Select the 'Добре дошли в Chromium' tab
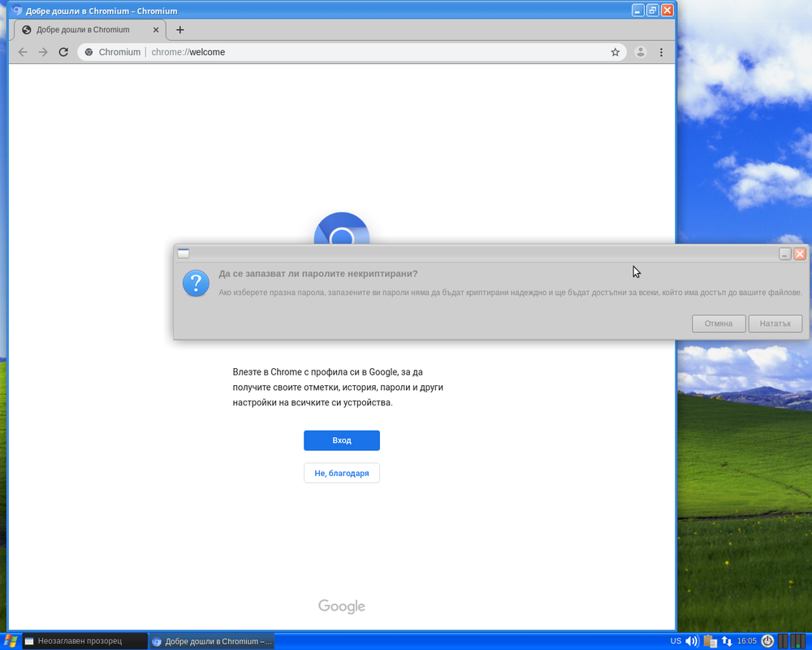The height and width of the screenshot is (650, 812). [89, 29]
